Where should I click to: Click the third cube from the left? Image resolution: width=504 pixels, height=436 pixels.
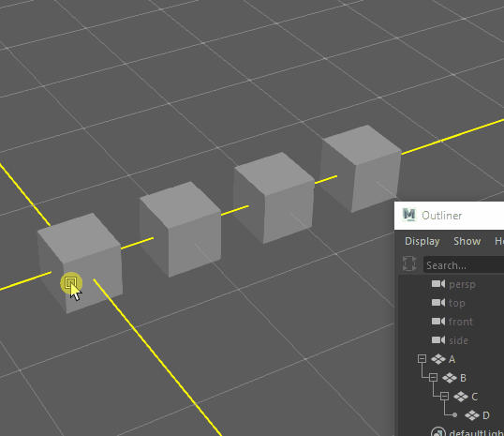274,198
